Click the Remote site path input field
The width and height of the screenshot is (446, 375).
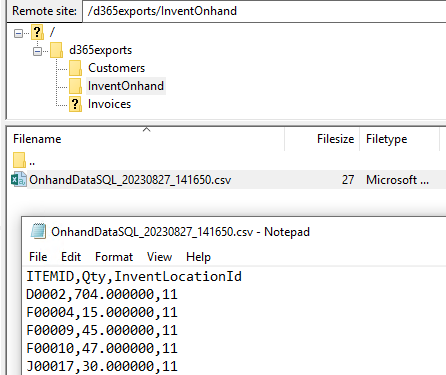(264, 11)
